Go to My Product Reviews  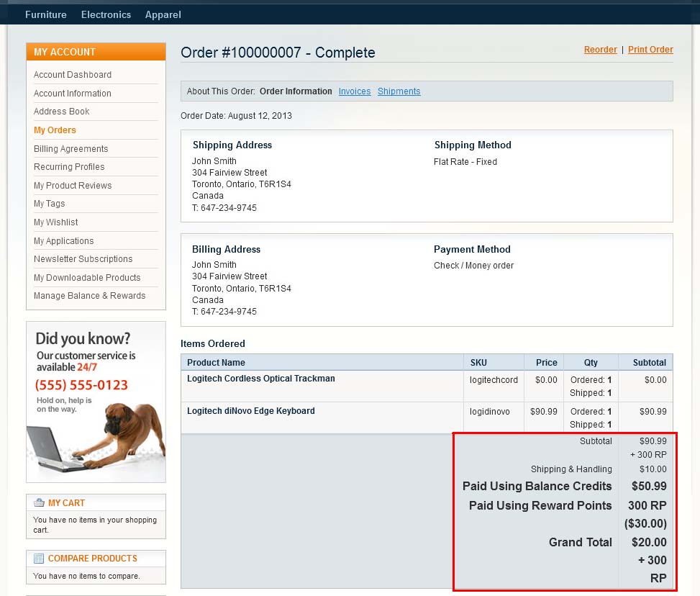[x=73, y=186]
